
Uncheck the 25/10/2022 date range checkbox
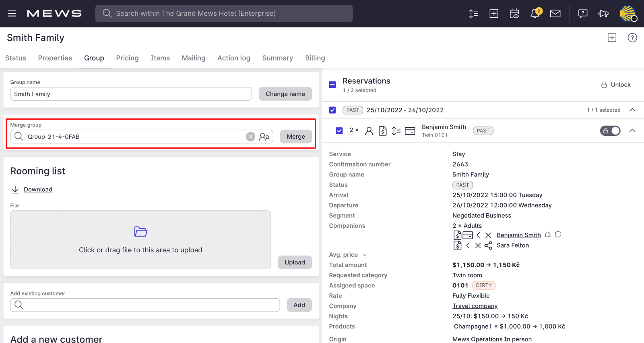332,110
